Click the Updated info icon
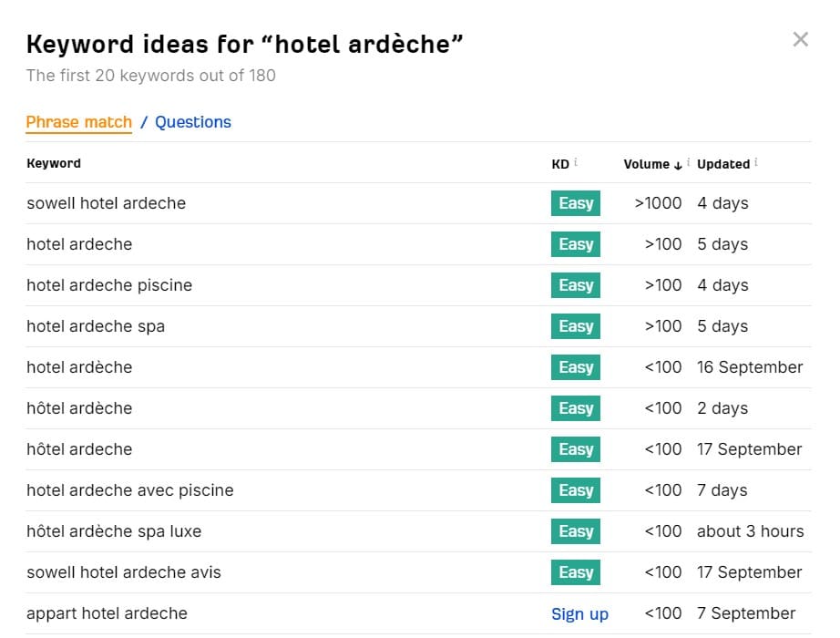 coord(756,162)
